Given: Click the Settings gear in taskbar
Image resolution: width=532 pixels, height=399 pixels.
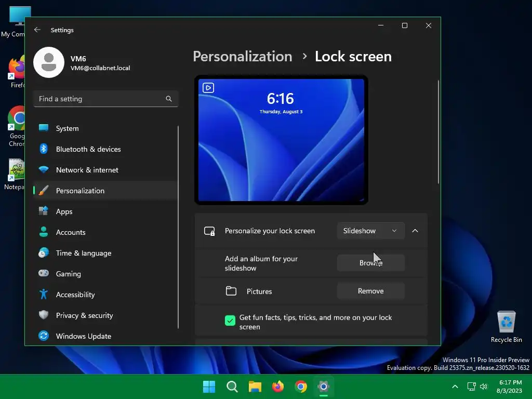Looking at the screenshot, I should click(324, 387).
